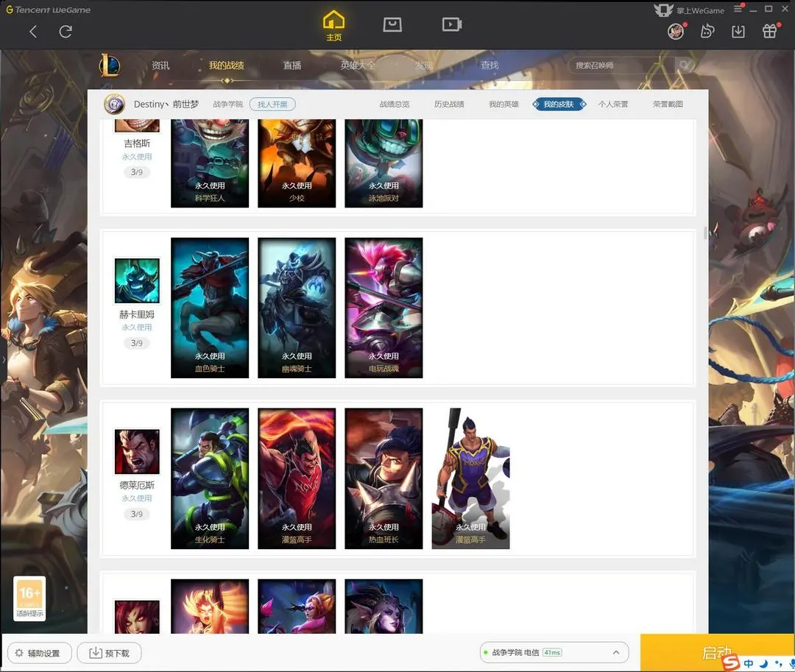The width and height of the screenshot is (795, 672).
Task: Open the download manager icon
Action: pyautogui.click(x=738, y=32)
